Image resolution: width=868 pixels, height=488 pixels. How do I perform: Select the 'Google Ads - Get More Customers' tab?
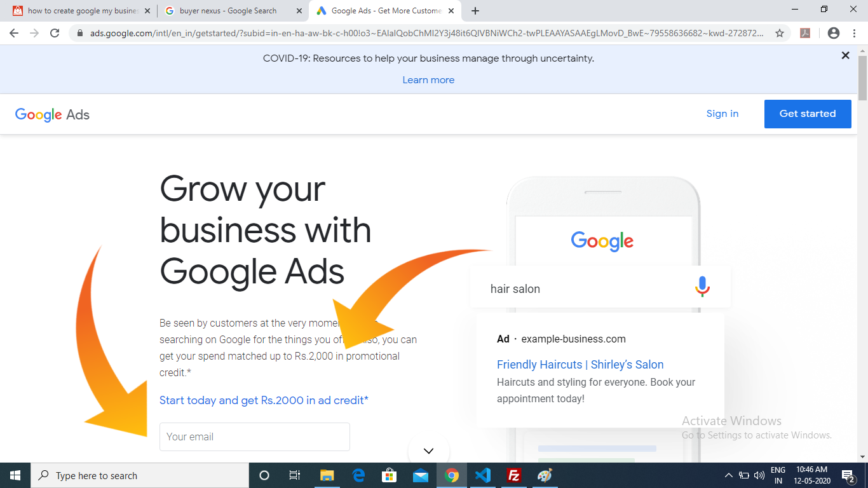point(384,11)
